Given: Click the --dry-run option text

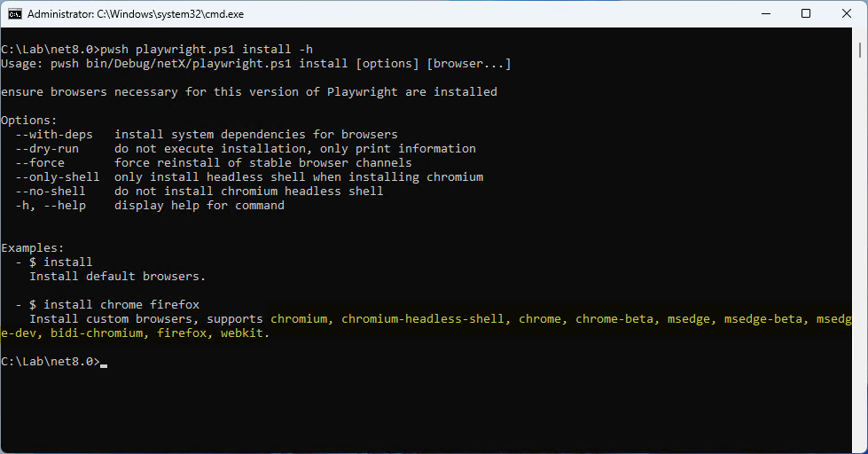Looking at the screenshot, I should coord(47,149).
